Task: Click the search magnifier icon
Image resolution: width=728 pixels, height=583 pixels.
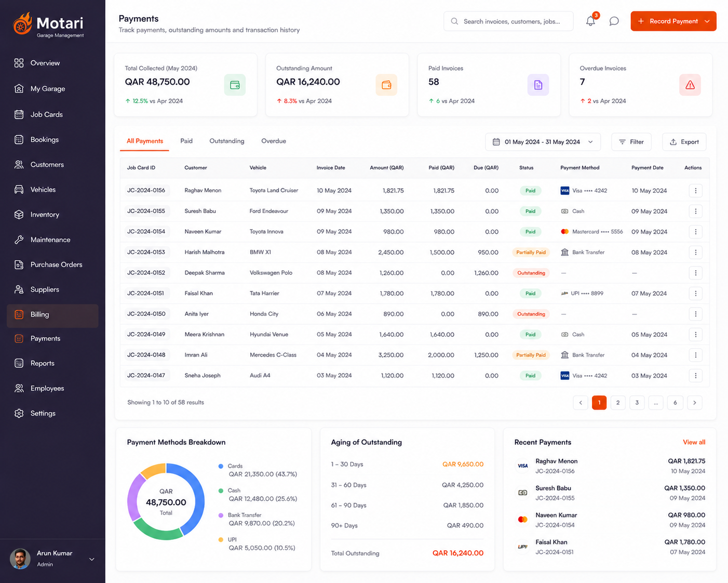Action: coord(454,21)
